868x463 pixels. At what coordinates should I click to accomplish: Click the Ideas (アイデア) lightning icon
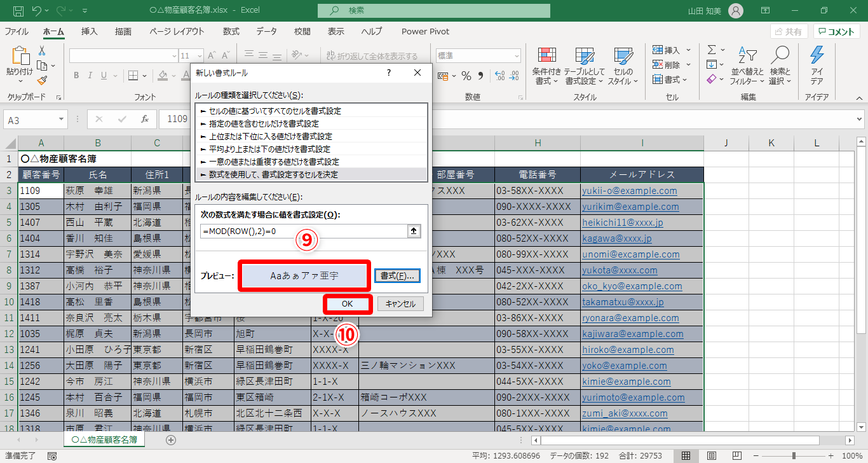[817, 66]
